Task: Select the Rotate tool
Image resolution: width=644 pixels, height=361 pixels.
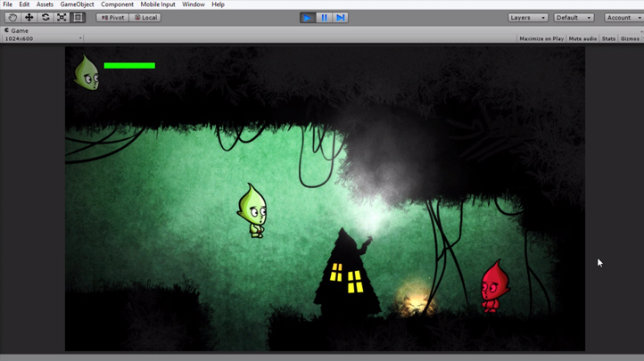Action: coord(45,18)
